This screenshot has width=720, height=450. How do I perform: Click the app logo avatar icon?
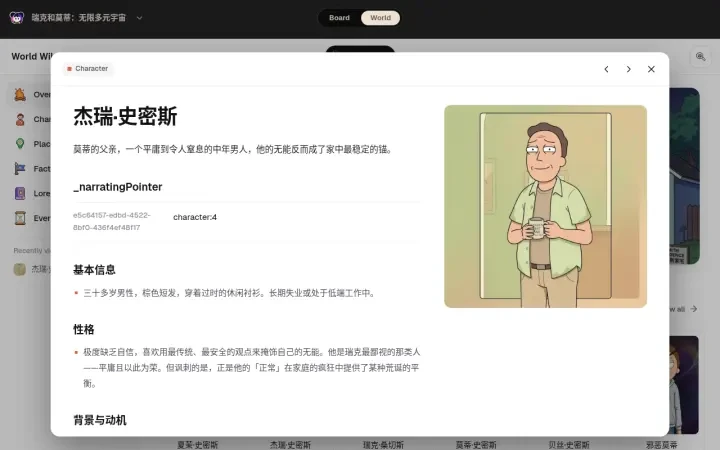[17, 18]
